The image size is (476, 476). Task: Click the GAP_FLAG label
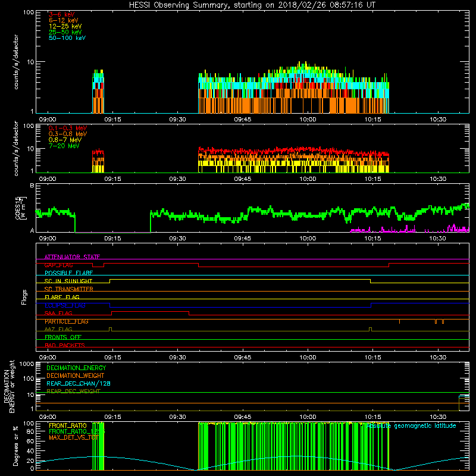pos(58,265)
